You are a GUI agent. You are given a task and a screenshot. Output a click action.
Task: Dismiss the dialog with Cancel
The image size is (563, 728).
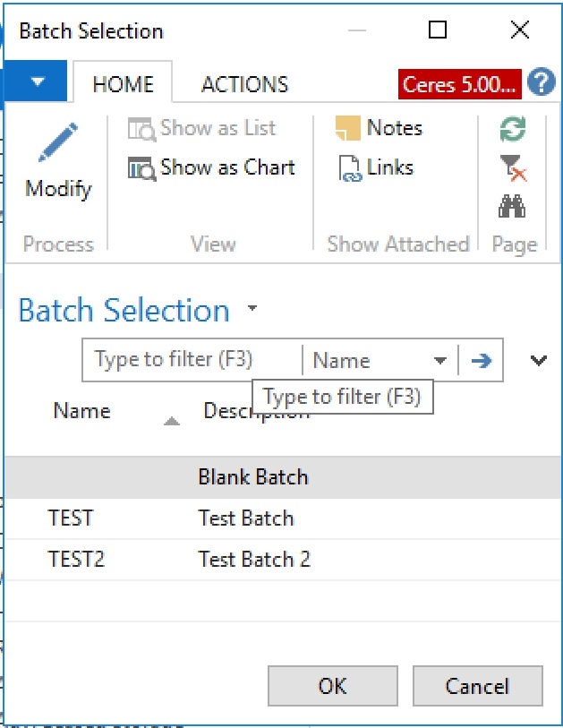pyautogui.click(x=477, y=686)
